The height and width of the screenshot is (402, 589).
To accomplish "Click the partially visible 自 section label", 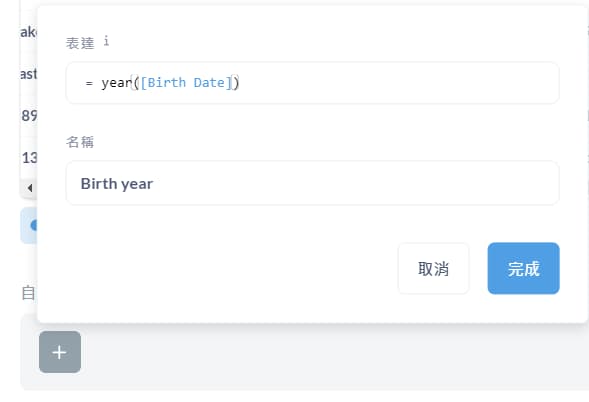I will 28,293.
